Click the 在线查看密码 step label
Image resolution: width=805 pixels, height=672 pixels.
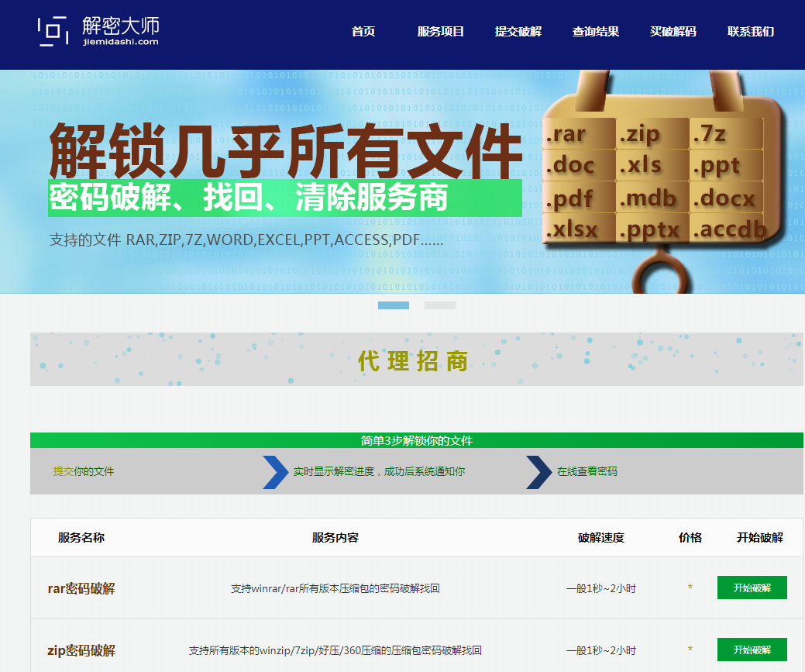(x=590, y=470)
